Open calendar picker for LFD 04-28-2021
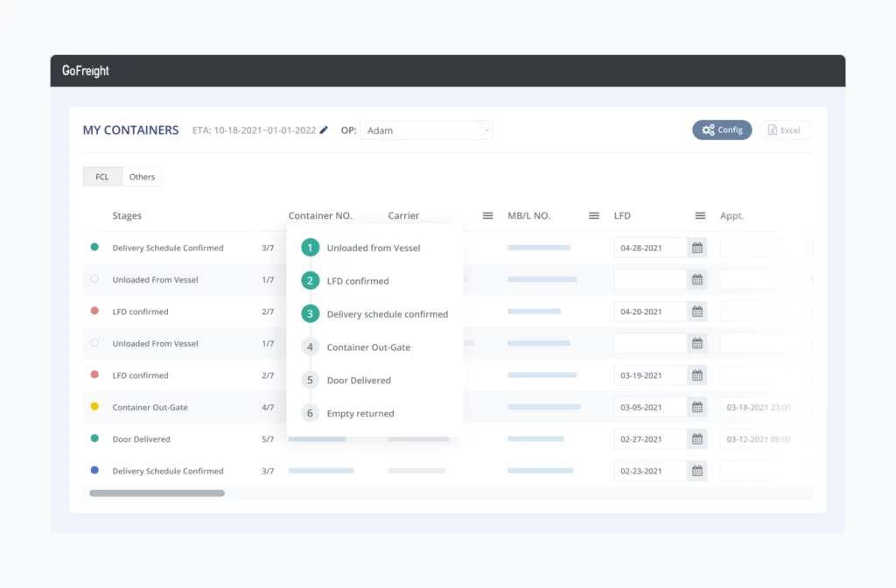The height and width of the screenshot is (588, 896). pyautogui.click(x=697, y=248)
